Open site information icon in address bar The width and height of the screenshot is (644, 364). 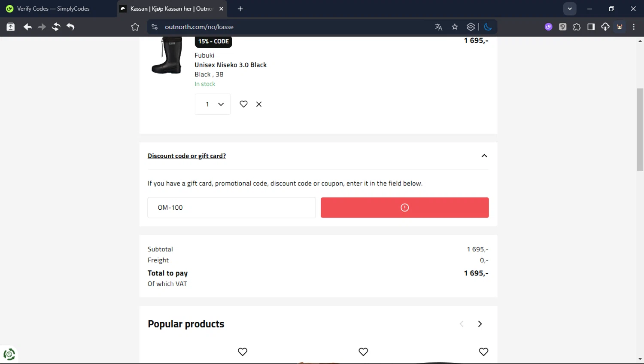(x=155, y=27)
